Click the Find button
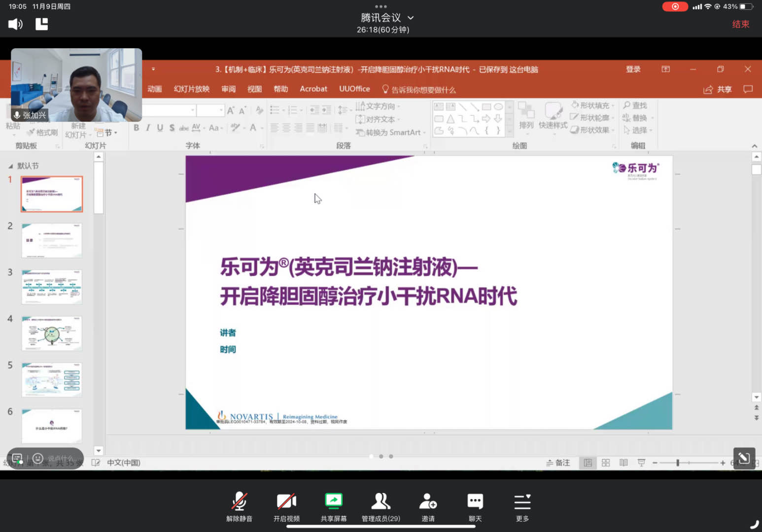 tap(635, 105)
